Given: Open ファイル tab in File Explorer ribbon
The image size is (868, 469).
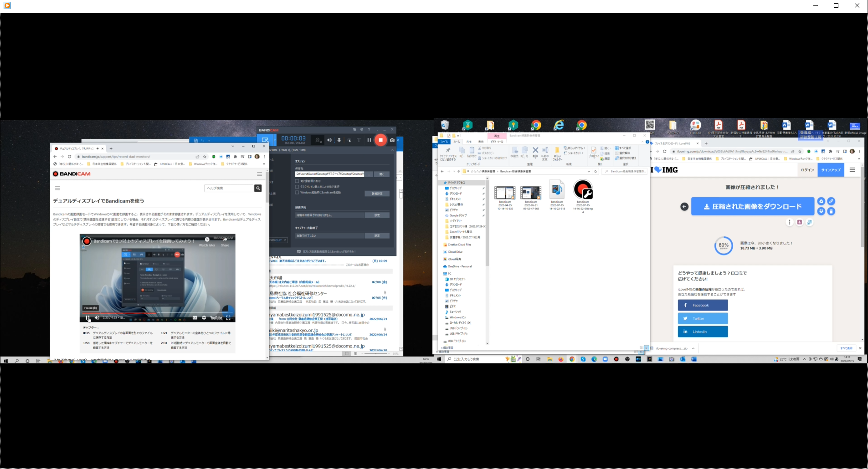Looking at the screenshot, I should click(x=444, y=142).
